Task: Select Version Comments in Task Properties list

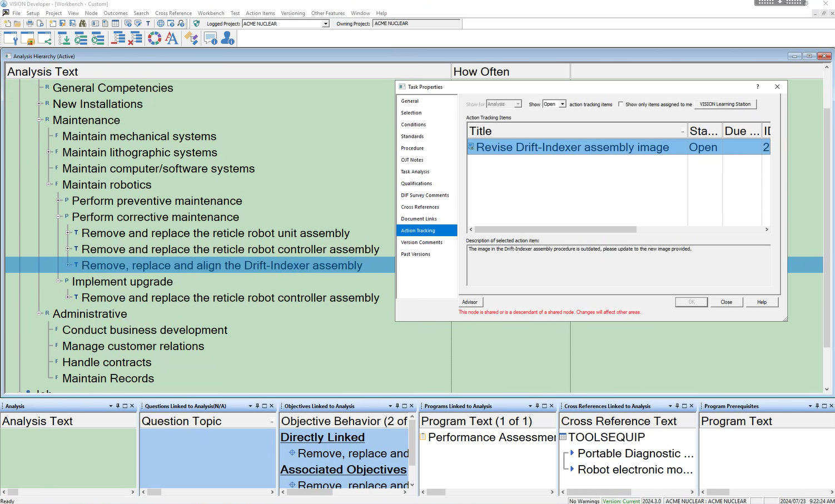Action: point(421,242)
